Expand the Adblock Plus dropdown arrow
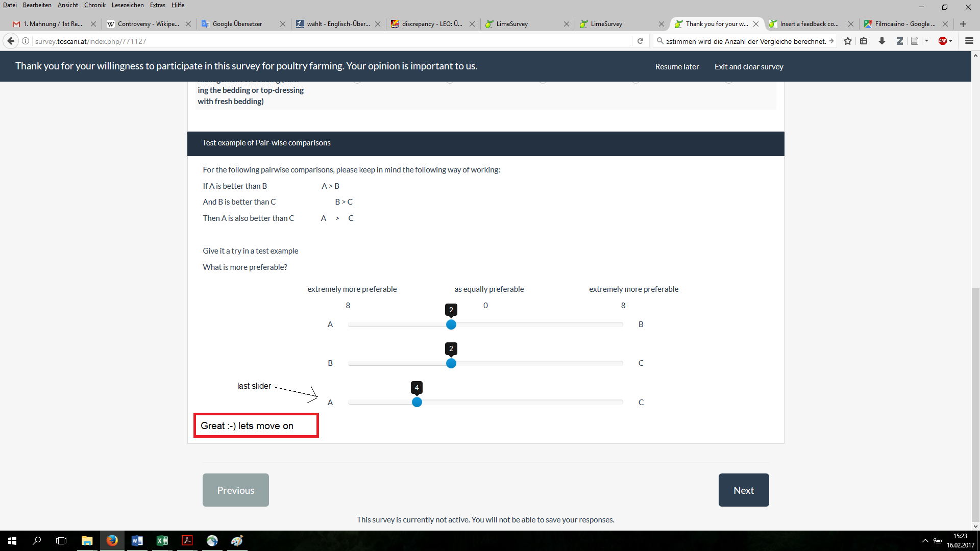This screenshot has height=551, width=980. [951, 41]
